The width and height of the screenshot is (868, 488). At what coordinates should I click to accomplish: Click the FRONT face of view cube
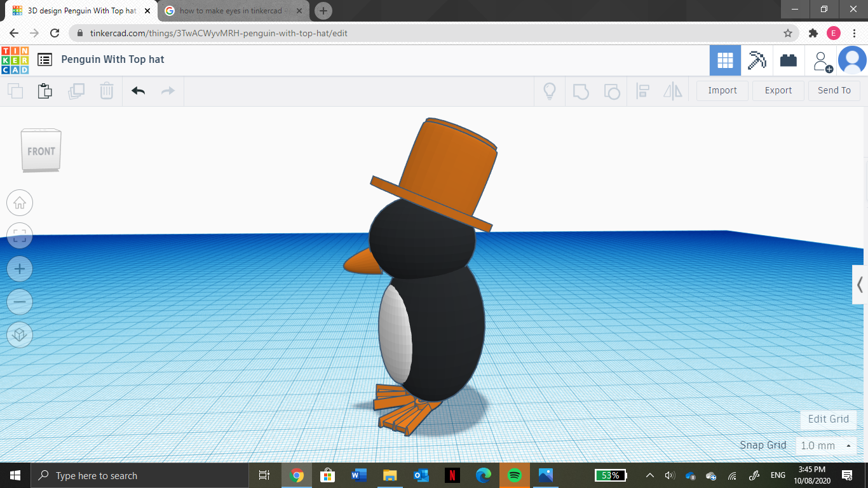(x=41, y=151)
